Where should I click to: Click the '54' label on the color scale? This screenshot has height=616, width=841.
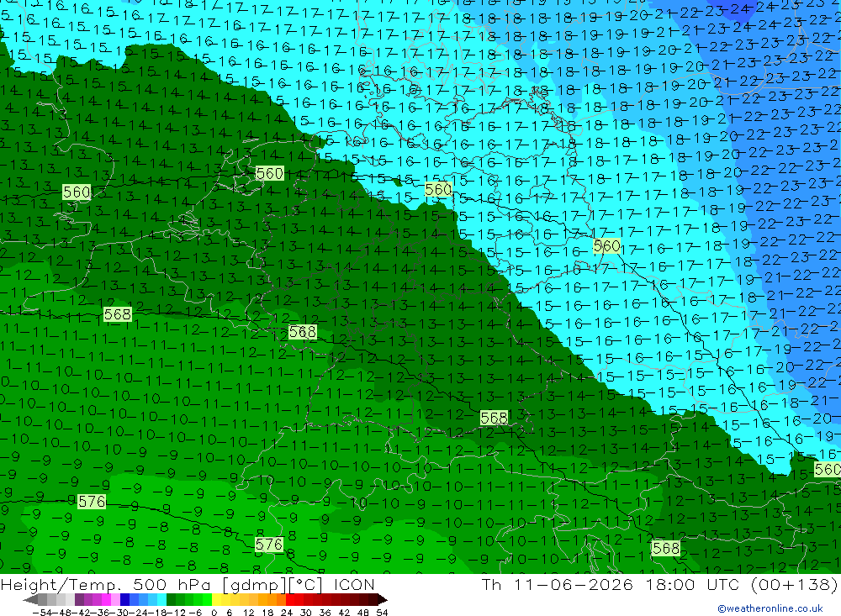[x=382, y=613]
